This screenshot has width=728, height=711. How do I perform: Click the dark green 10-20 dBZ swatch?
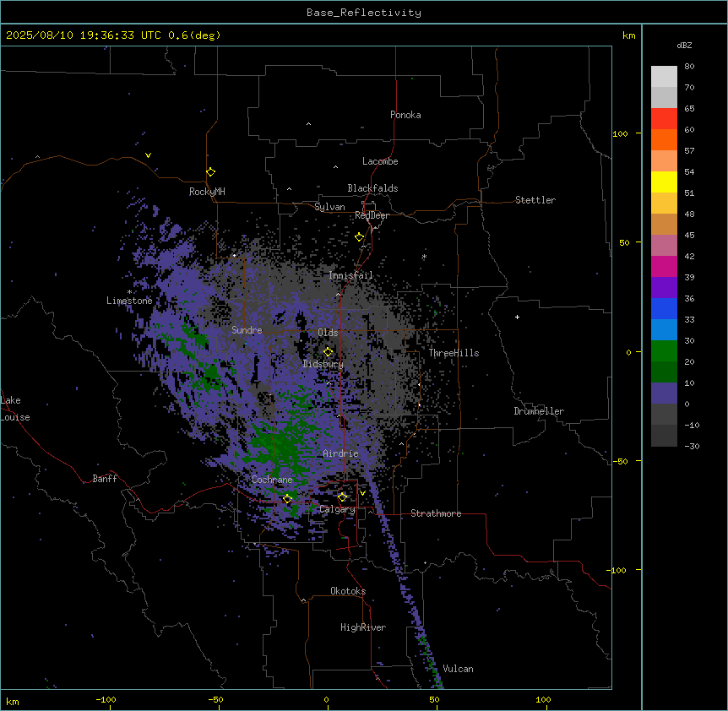(664, 372)
